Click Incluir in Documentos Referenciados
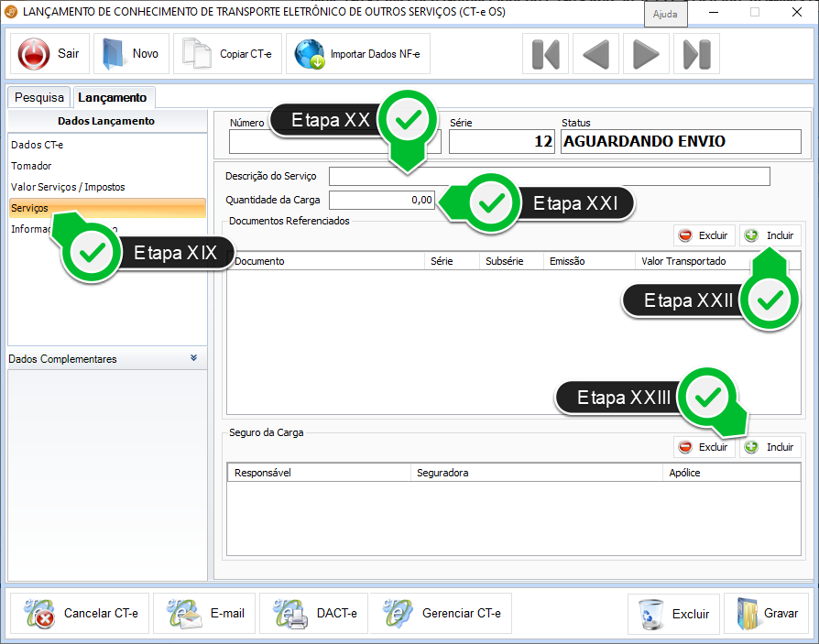The image size is (819, 644). [x=770, y=235]
